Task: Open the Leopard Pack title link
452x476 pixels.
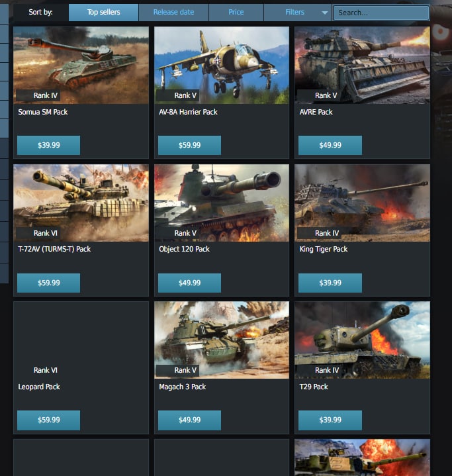Action: [39, 387]
